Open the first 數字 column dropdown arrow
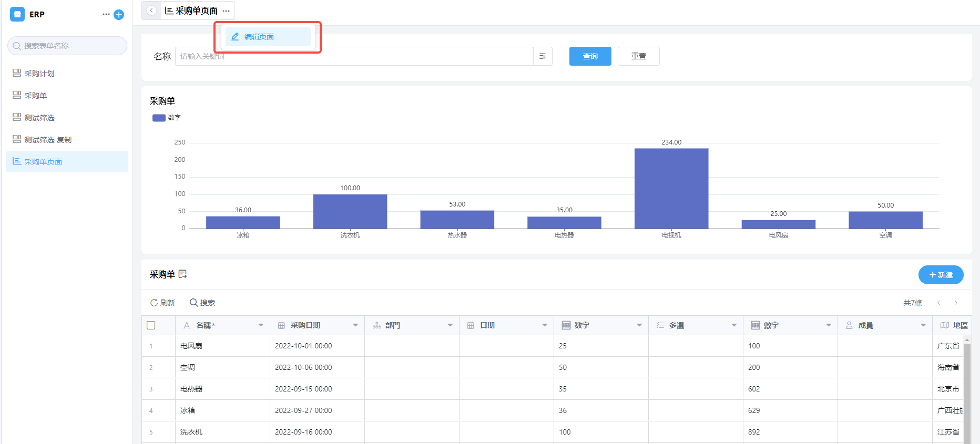Viewport: 980px width, 444px height. point(639,325)
